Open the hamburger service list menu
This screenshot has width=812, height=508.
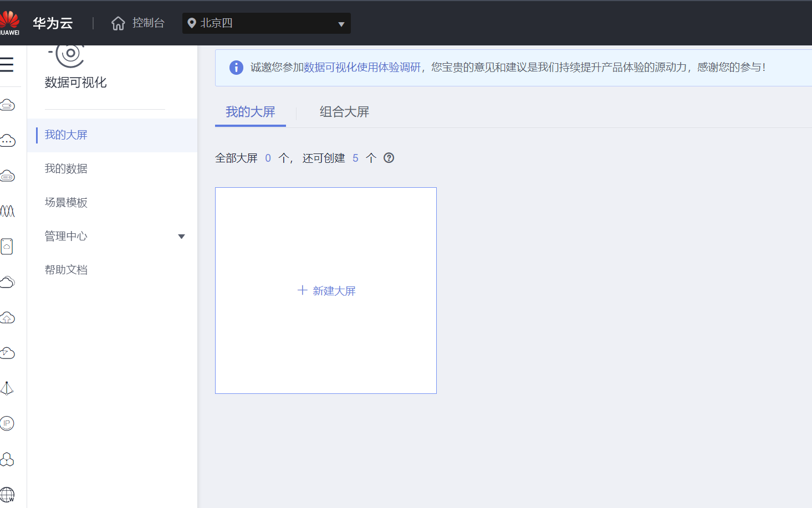6,65
